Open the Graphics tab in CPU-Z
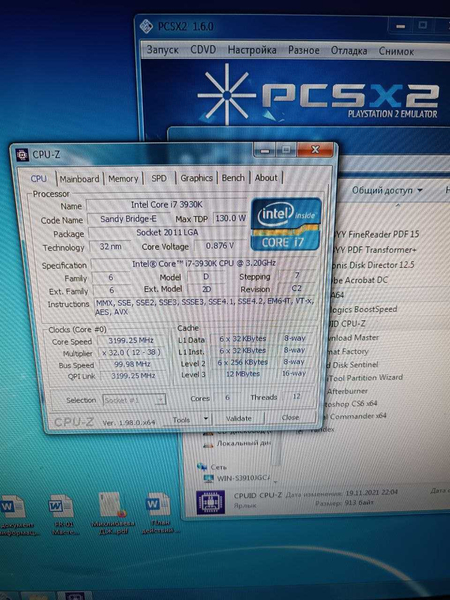 tap(196, 178)
